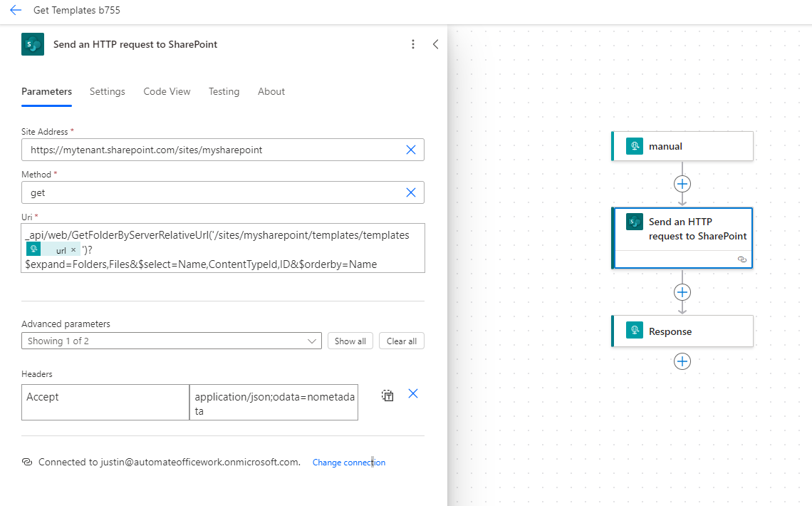The width and height of the screenshot is (812, 506).
Task: Open the Advanced parameters dropdown
Action: (x=171, y=341)
